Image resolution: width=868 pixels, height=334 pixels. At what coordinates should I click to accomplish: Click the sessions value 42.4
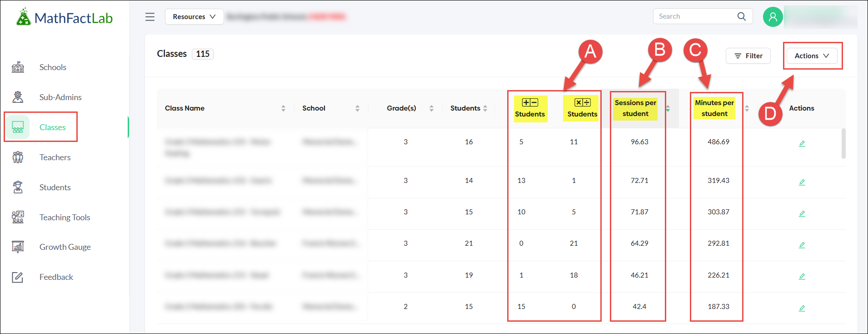point(639,307)
